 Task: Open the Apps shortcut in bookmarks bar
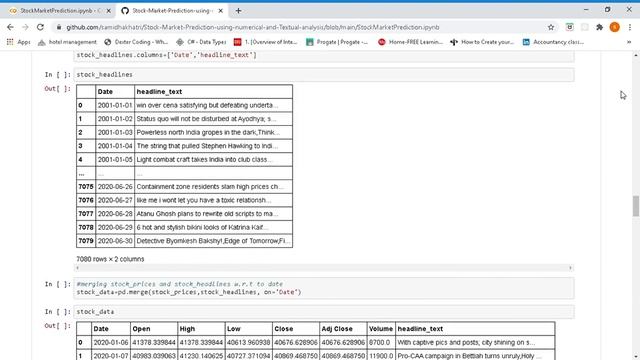(18, 42)
